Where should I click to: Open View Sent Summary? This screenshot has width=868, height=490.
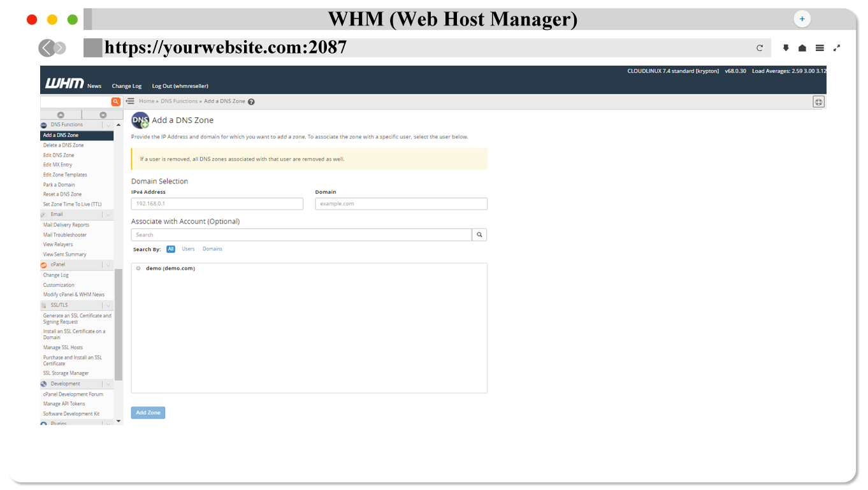point(64,255)
